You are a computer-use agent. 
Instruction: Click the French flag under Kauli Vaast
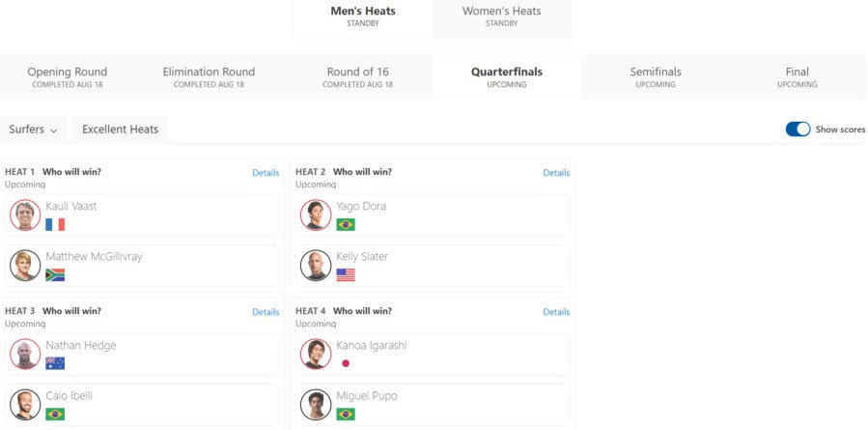point(55,224)
